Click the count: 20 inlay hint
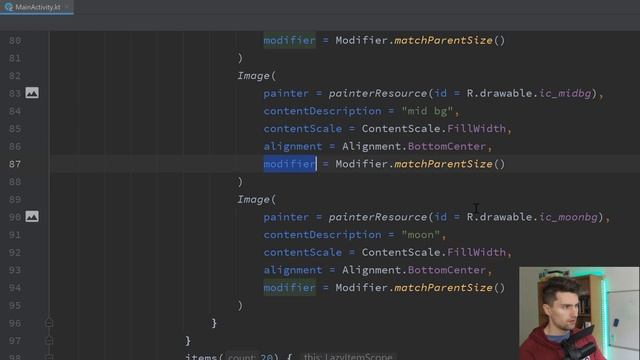 pos(250,356)
